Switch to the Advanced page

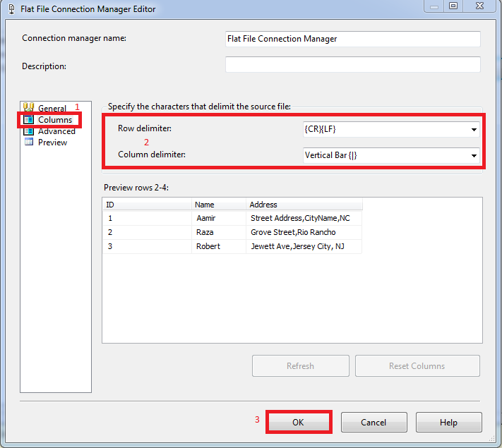coord(56,131)
